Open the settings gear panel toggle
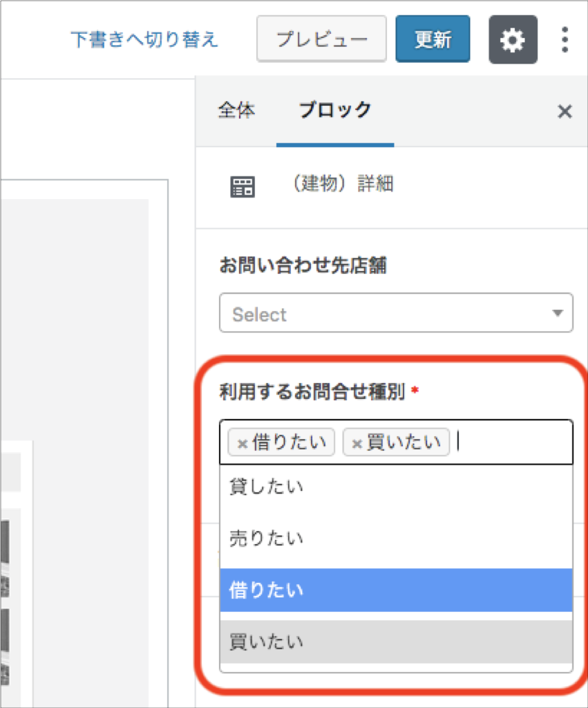 tap(513, 39)
